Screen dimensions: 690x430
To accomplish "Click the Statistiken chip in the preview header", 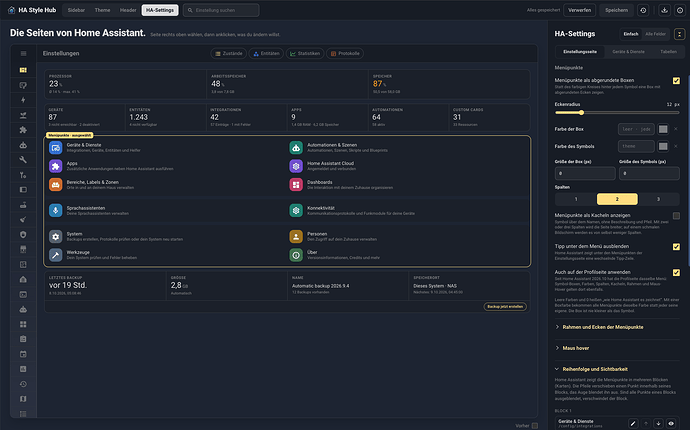I will click(305, 54).
